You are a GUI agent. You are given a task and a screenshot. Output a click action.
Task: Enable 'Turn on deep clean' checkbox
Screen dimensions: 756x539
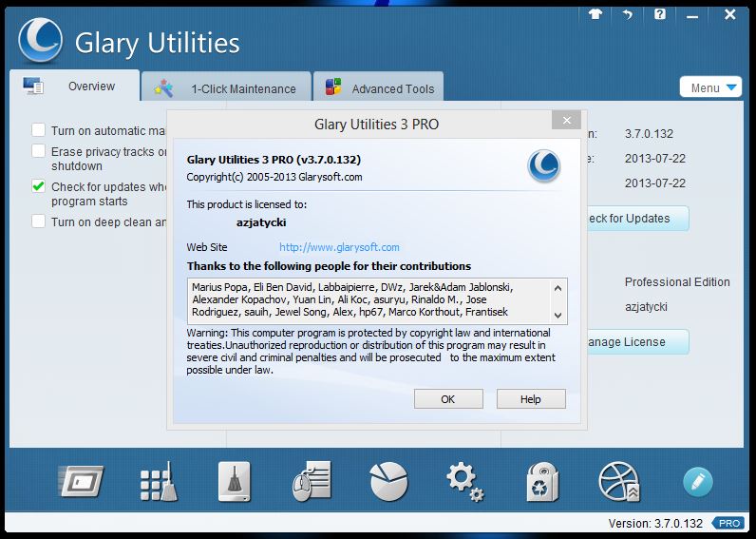click(x=39, y=221)
